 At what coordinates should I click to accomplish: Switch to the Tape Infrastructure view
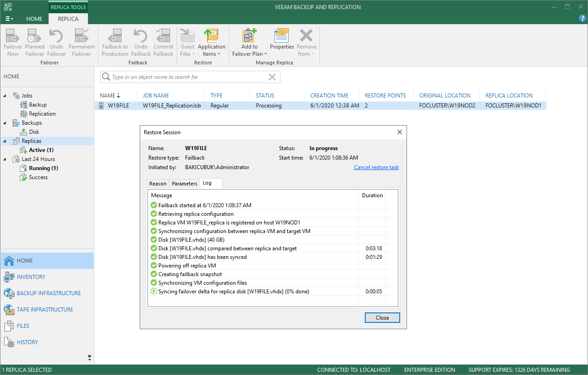click(x=44, y=310)
